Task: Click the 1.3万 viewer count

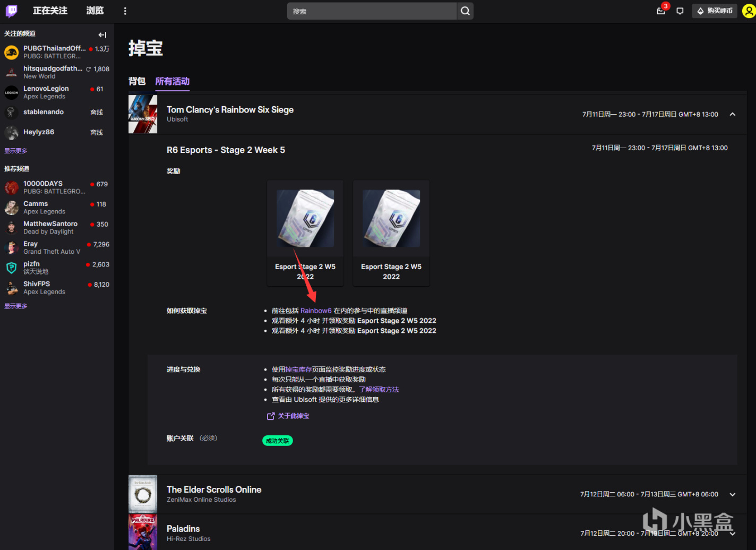Action: [102, 49]
